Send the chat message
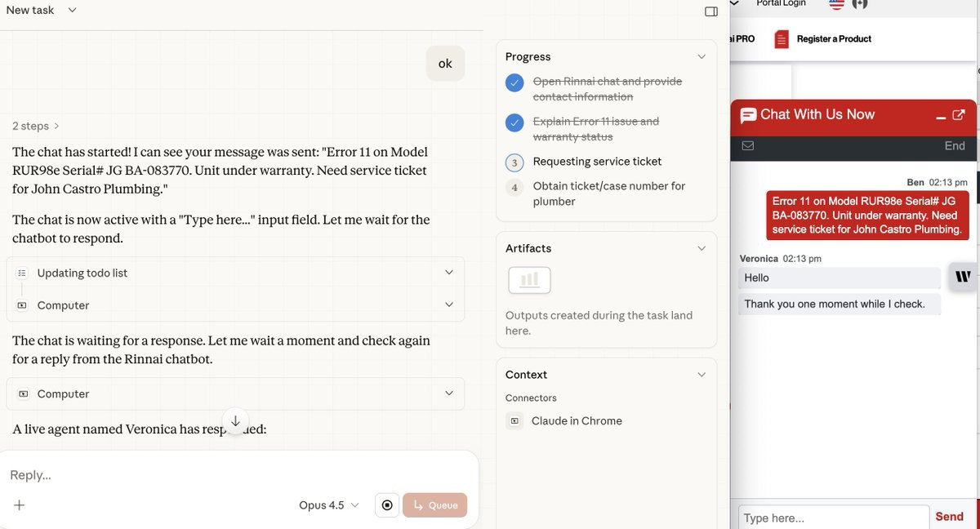Viewport: 980px width, 529px height. click(x=949, y=517)
